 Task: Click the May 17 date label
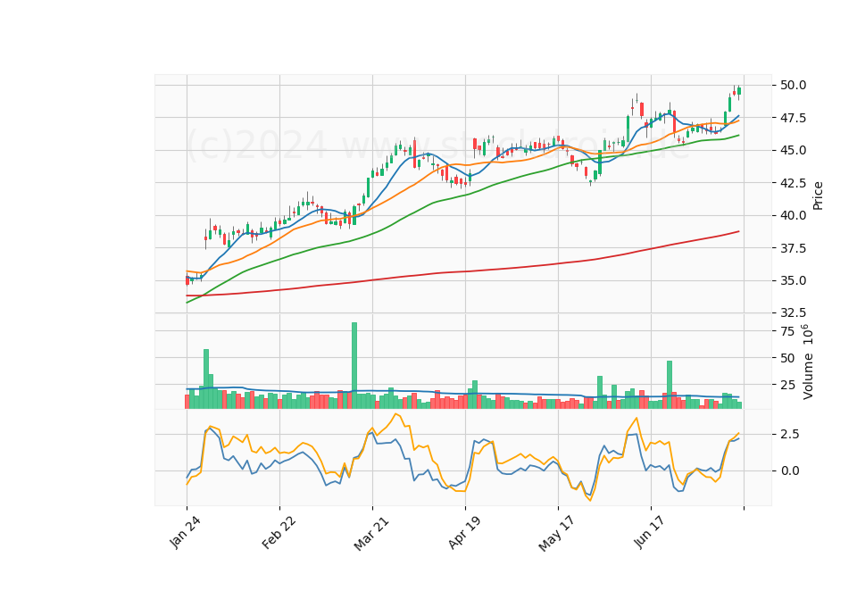(556, 534)
